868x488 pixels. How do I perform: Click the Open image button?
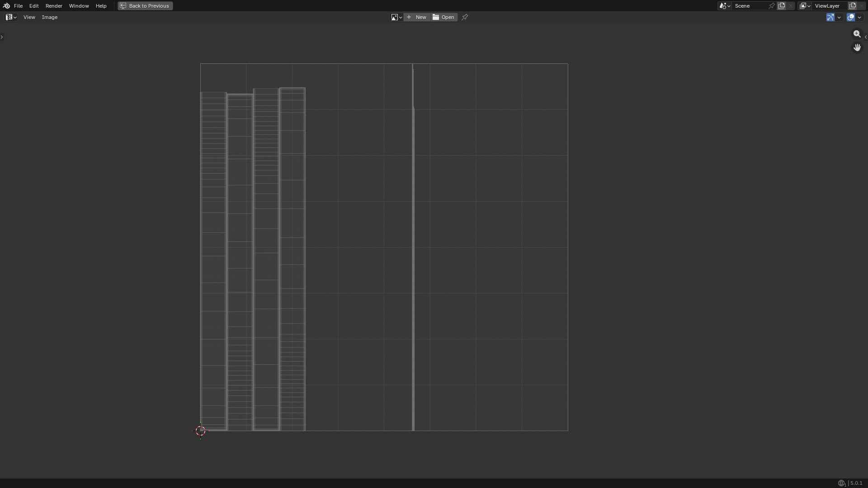pyautogui.click(x=443, y=17)
